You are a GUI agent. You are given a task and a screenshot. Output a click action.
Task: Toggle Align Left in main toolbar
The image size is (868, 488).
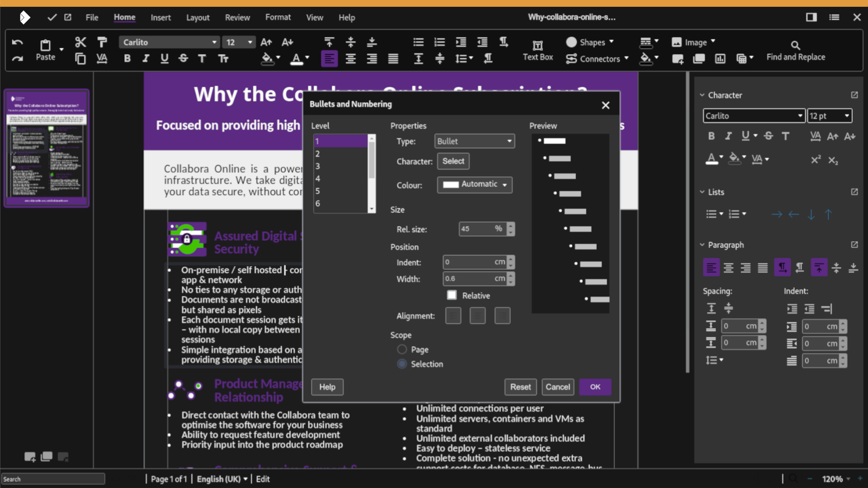pyautogui.click(x=329, y=59)
